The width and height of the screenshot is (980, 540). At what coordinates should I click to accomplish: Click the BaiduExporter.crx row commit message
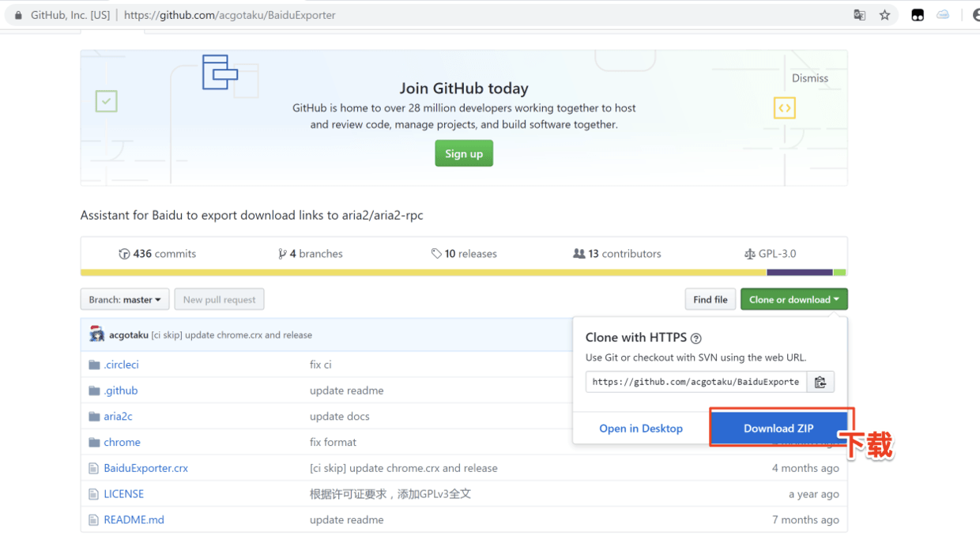tap(404, 468)
